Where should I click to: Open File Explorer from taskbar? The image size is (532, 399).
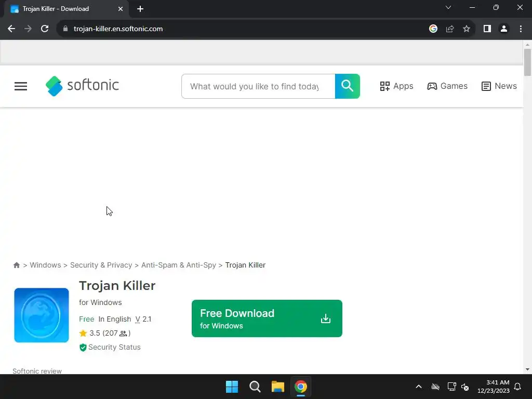click(x=278, y=387)
